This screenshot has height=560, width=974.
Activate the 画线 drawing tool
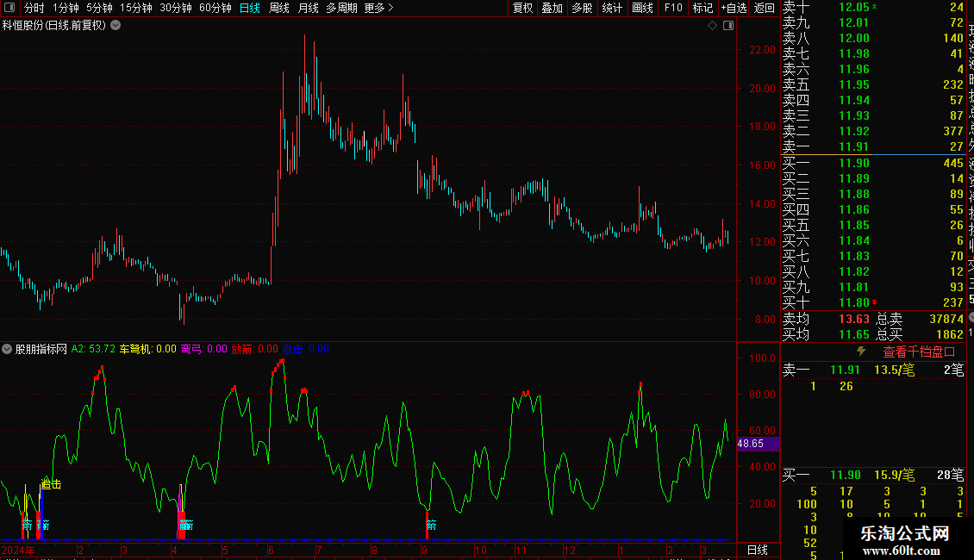642,8
